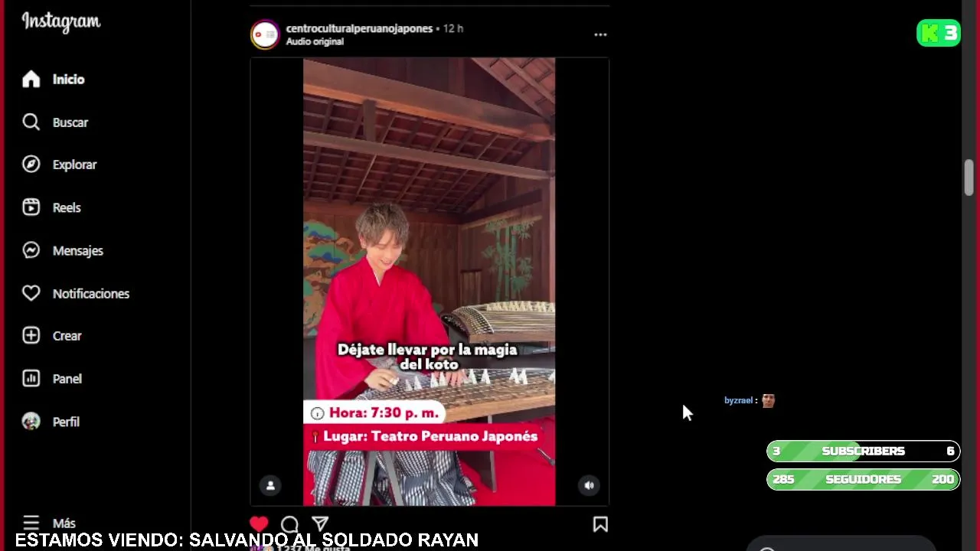Click the Audio original link
The width and height of the screenshot is (980, 551).
point(315,41)
